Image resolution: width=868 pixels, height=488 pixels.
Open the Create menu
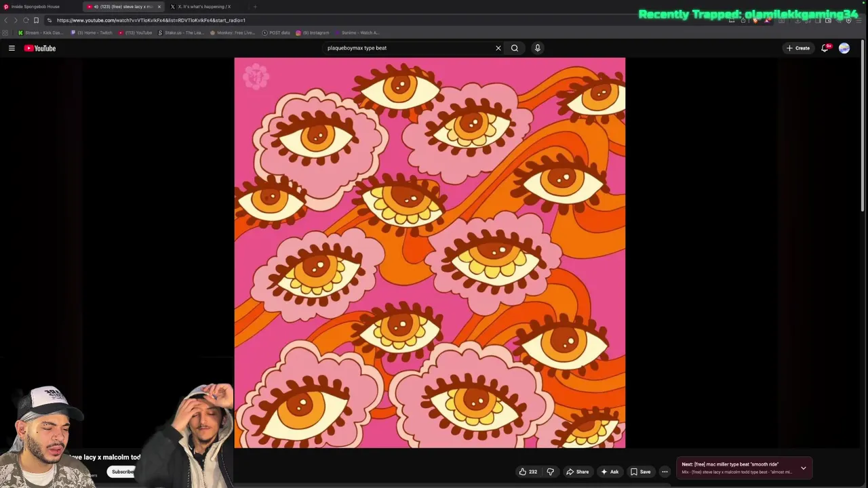pyautogui.click(x=798, y=48)
